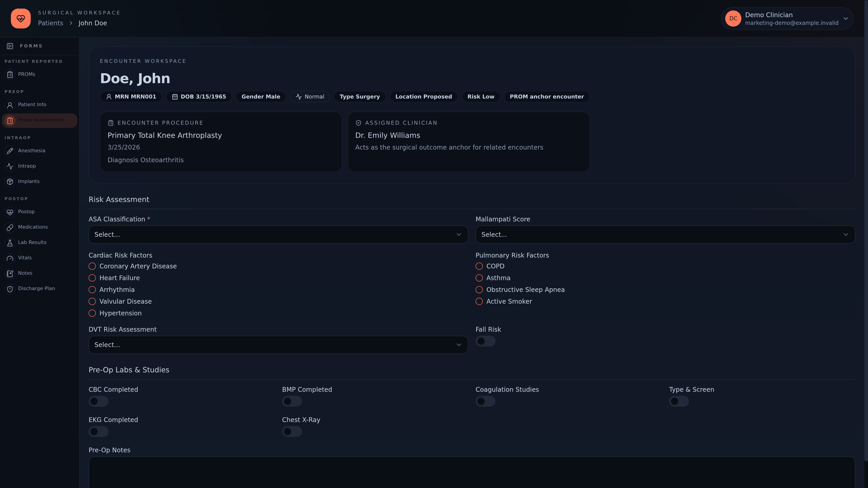The width and height of the screenshot is (868, 488).
Task: Click the Postop heart-pulse icon
Action: click(x=10, y=212)
